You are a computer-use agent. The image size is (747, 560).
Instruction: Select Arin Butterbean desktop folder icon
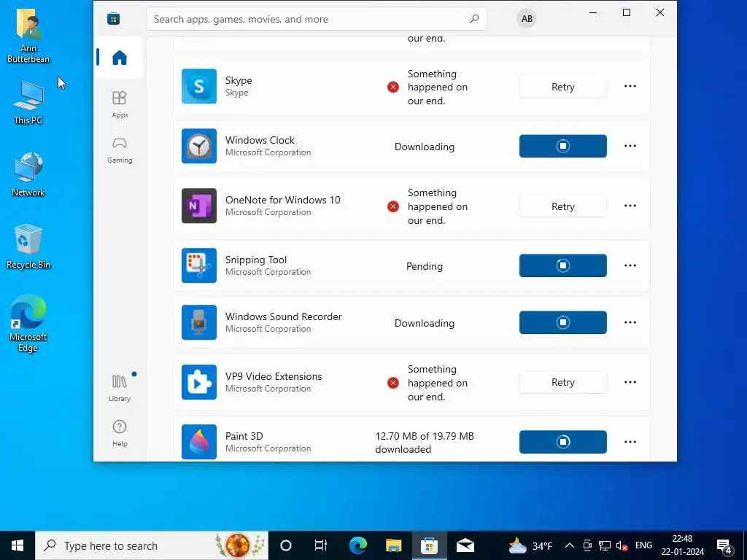[x=28, y=36]
